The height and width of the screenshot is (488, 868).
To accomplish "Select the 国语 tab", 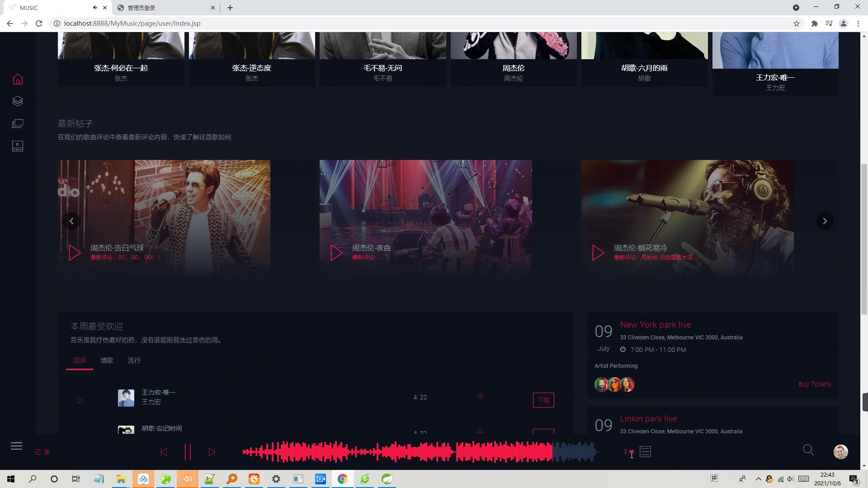I will (x=80, y=360).
